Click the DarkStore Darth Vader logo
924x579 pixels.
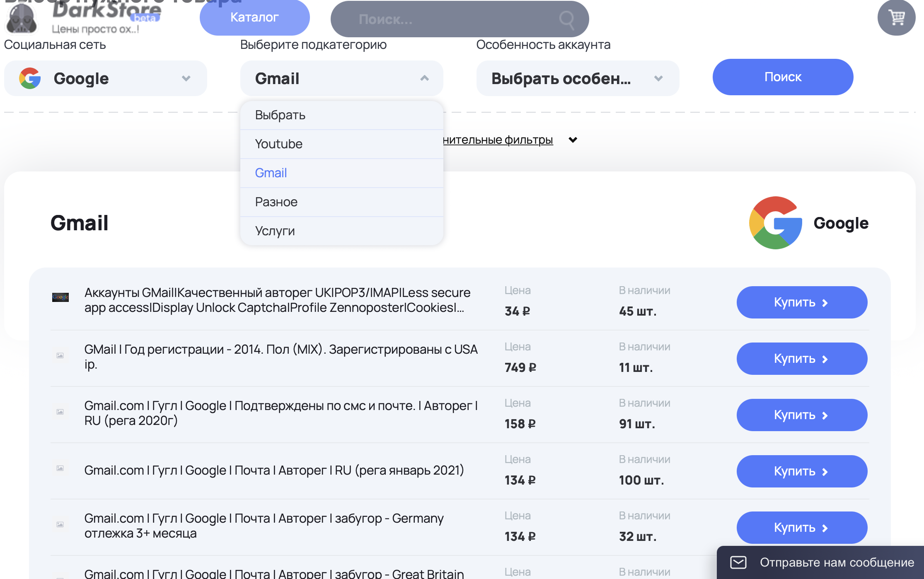[22, 19]
